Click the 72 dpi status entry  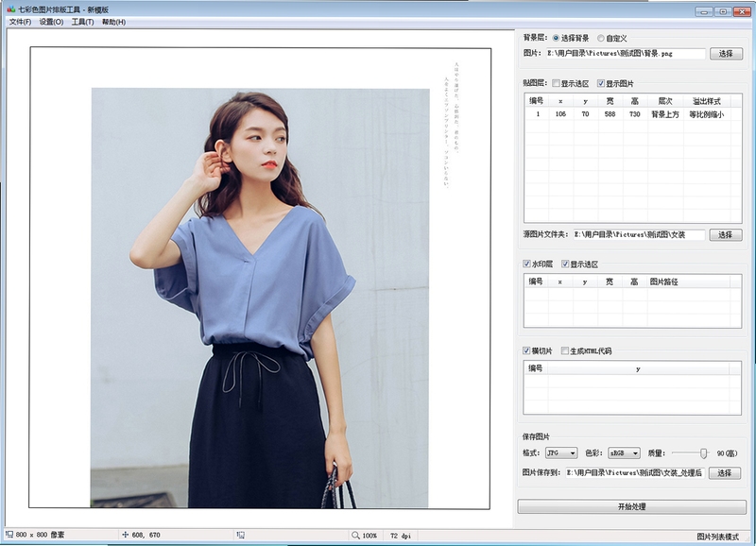coord(400,536)
